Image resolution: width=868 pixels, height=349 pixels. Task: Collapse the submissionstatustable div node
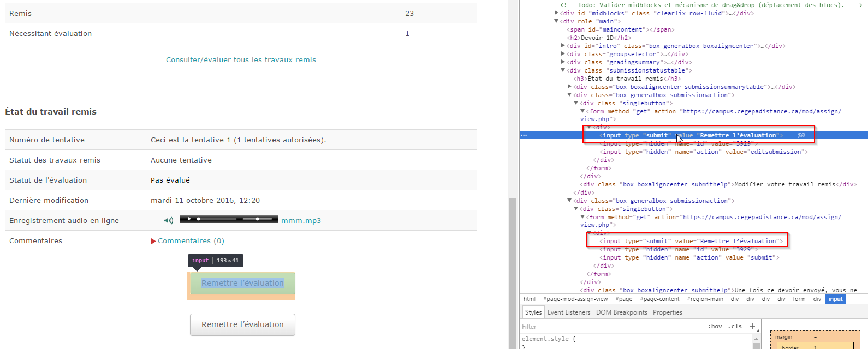[563, 70]
